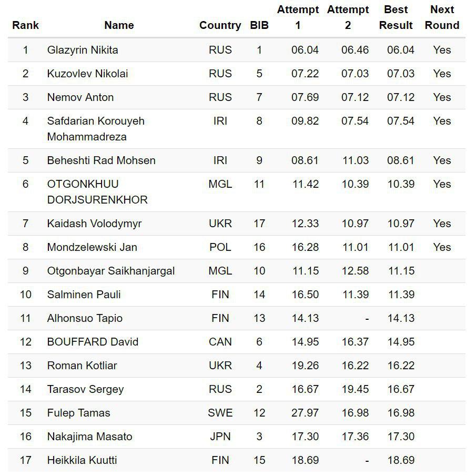Click the Next Round column header
This screenshot has height=476, width=476.
pos(442,17)
